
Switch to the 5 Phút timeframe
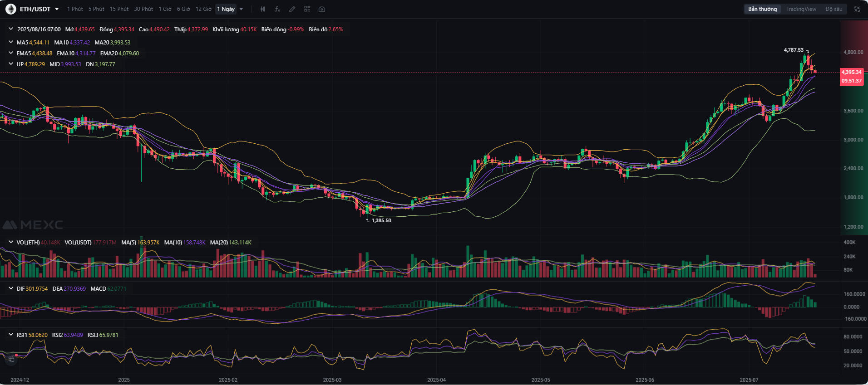click(96, 9)
